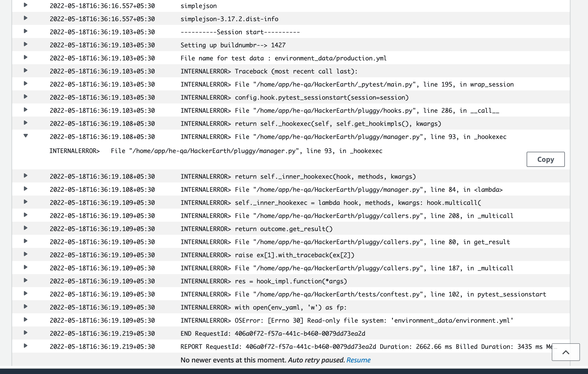This screenshot has height=374, width=588.
Task: Click the scroll-to-top chevron icon
Action: coord(566,352)
